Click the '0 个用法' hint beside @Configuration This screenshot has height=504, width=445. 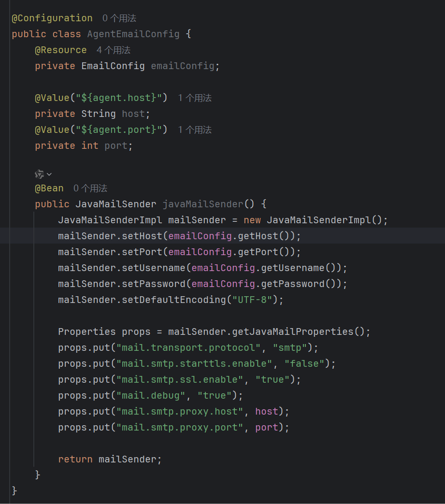[119, 18]
